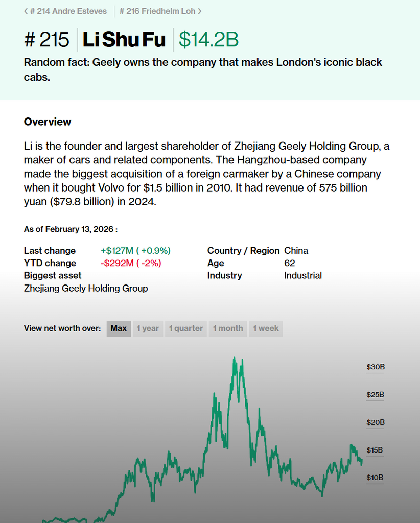
Task: Click the Overview section heading
Action: click(48, 122)
